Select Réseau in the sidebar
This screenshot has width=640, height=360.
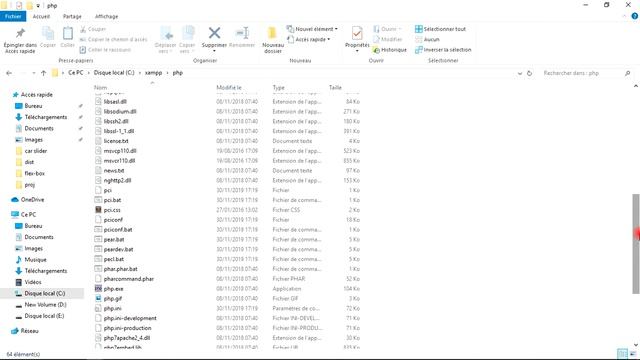coord(25,331)
